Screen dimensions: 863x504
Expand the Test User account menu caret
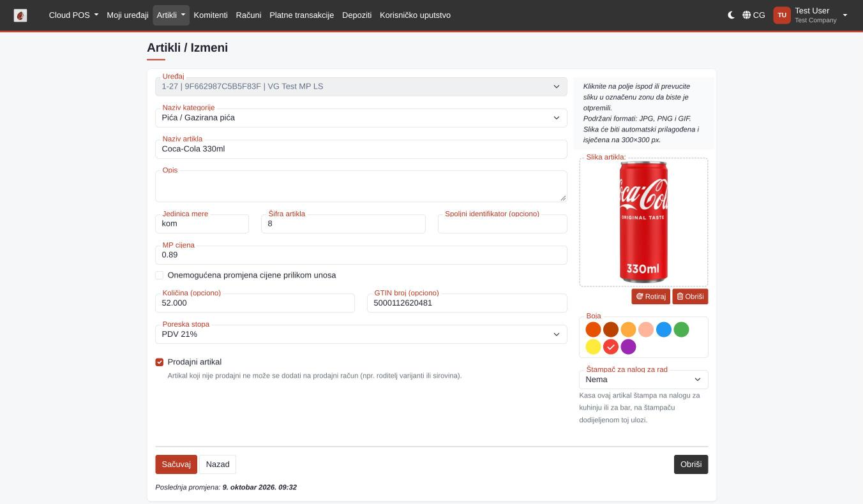(x=845, y=15)
